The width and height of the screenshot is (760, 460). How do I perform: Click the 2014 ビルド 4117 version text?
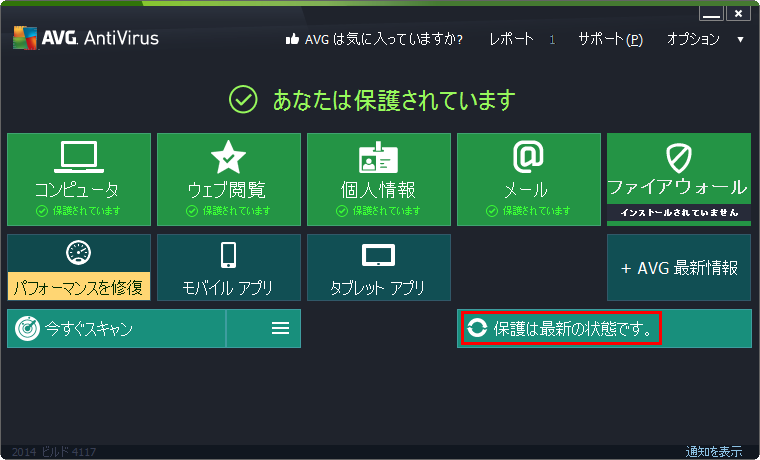[x=54, y=452]
